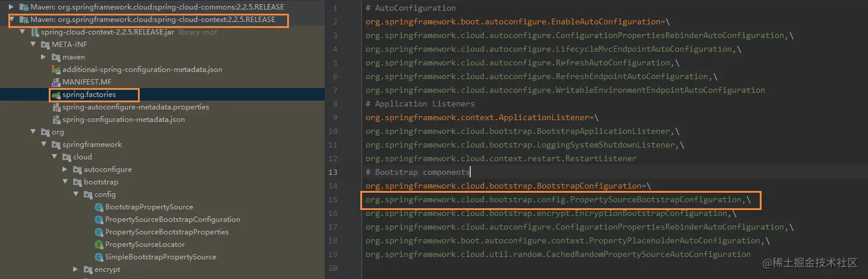Select the PropertySourceBootstrapProperties class name
This screenshot has width=868, height=279.
167,232
